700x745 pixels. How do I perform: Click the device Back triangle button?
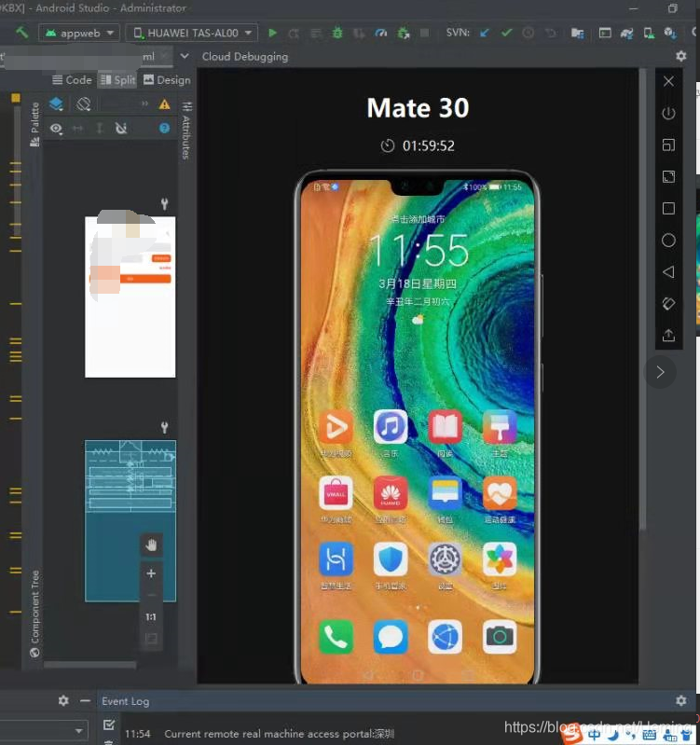pos(668,271)
